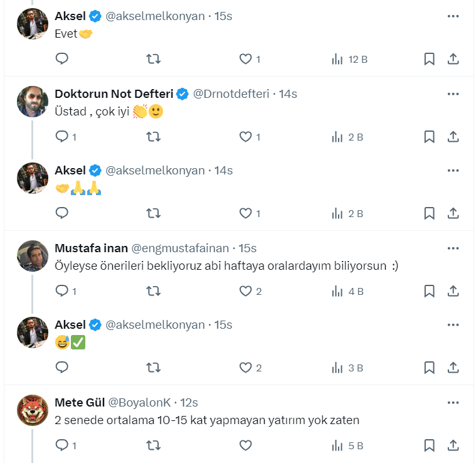The height and width of the screenshot is (463, 476).
Task: Like Mustafa inan's tweet
Action: pos(245,291)
